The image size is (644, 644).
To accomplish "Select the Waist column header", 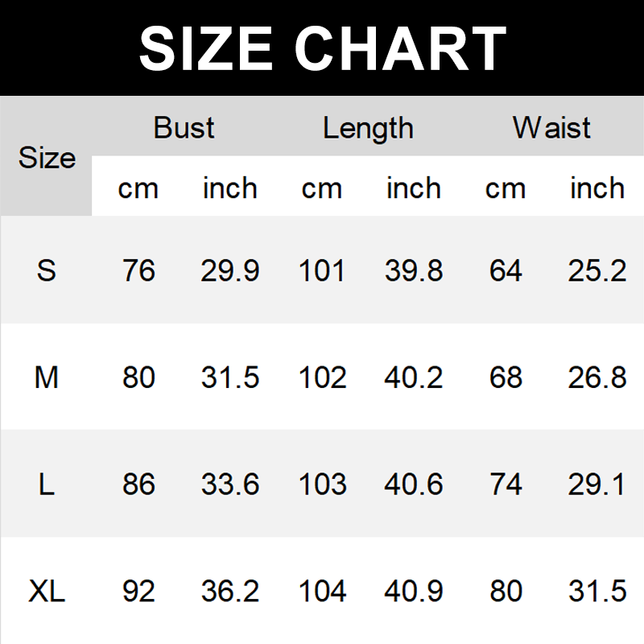I will tap(551, 128).
